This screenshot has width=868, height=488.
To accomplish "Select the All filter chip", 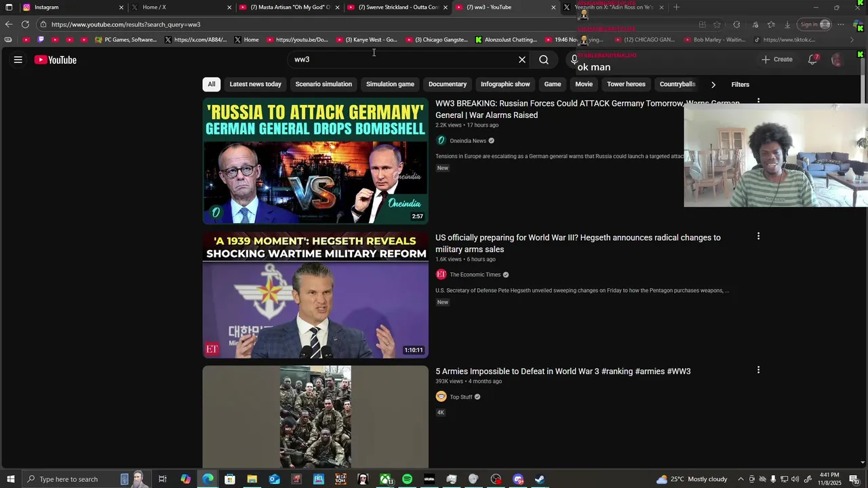I will [x=212, y=84].
